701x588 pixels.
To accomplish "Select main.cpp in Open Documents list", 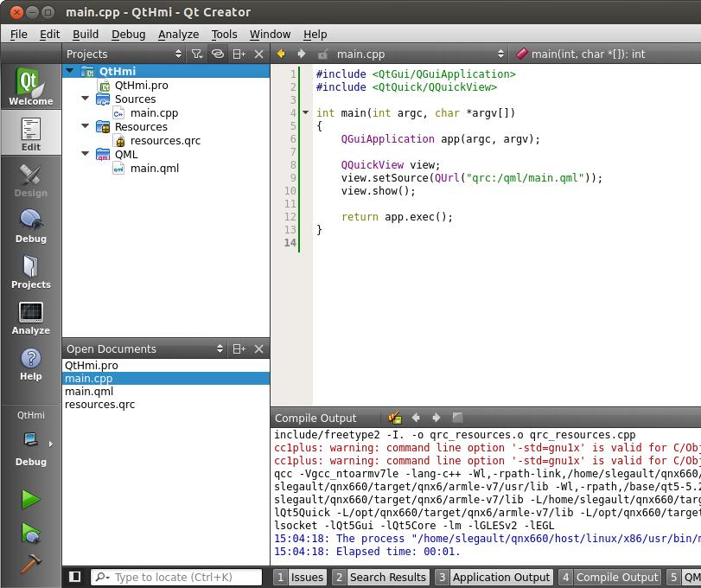I will click(166, 378).
